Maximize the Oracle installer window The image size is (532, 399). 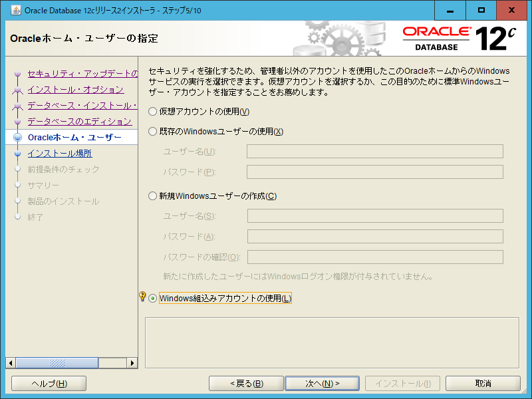[481, 10]
